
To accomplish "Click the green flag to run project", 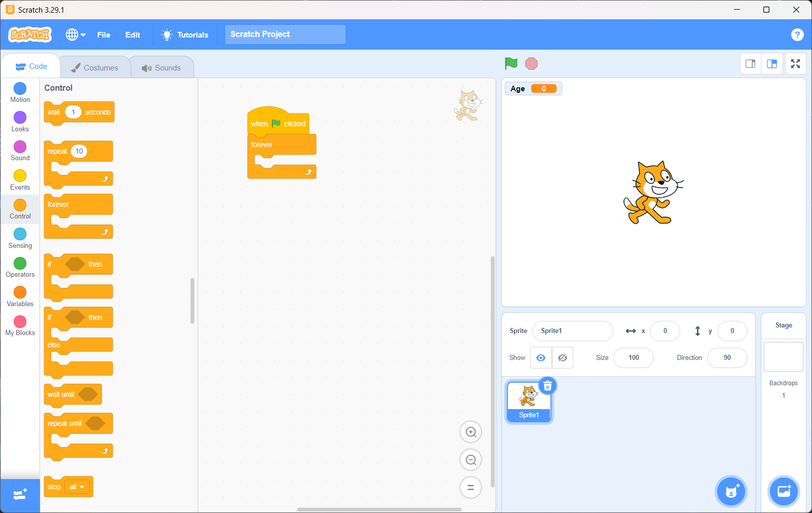I will [511, 63].
